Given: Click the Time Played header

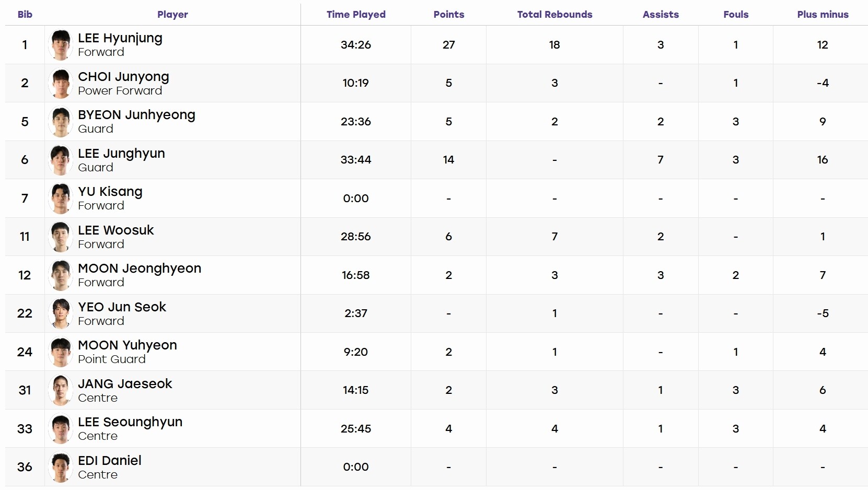Looking at the screenshot, I should tap(356, 15).
